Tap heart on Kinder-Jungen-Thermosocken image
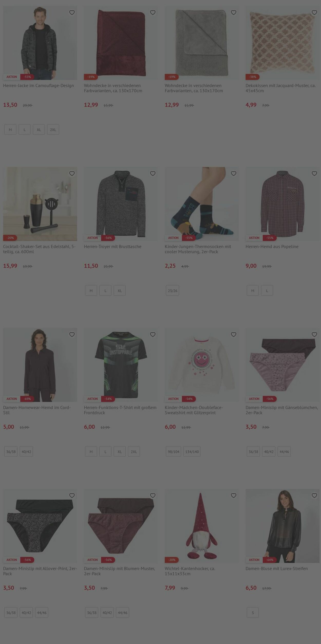The height and width of the screenshot is (644, 321). pyautogui.click(x=233, y=174)
